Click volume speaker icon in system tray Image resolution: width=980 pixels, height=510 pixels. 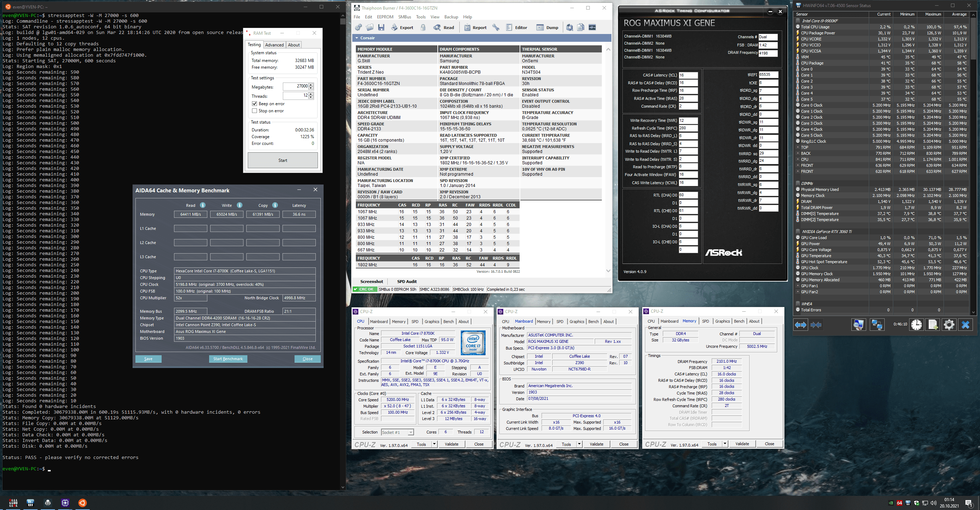pyautogui.click(x=934, y=503)
